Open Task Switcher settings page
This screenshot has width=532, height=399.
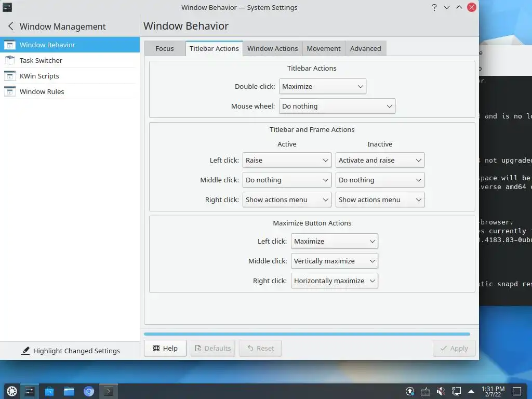(70, 60)
